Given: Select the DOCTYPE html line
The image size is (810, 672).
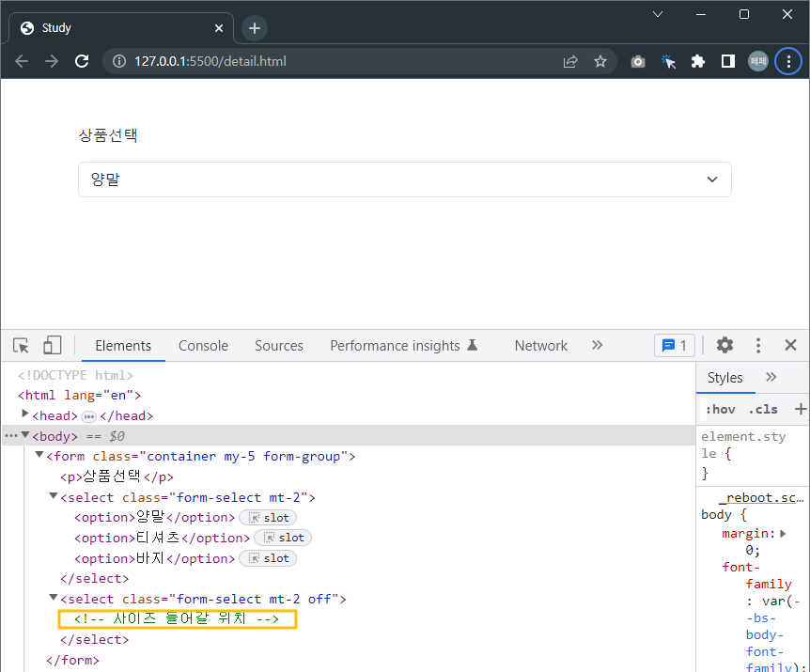Looking at the screenshot, I should click(x=75, y=375).
